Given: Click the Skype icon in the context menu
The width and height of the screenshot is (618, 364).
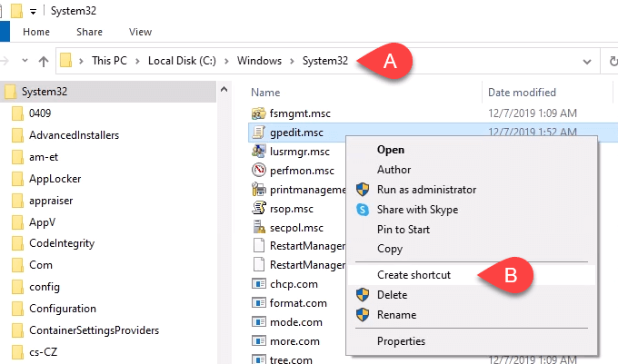Looking at the screenshot, I should (x=363, y=210).
